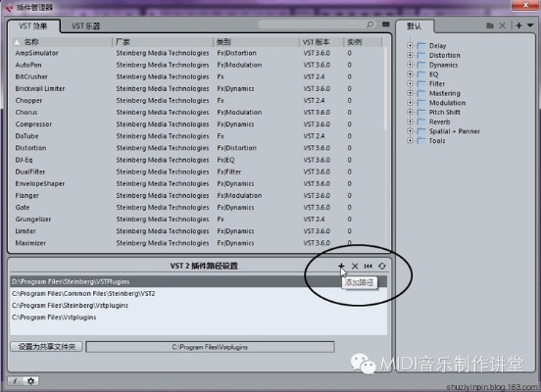The width and height of the screenshot is (541, 392).
Task: Select the Chopper plugin row
Action: [x=197, y=100]
